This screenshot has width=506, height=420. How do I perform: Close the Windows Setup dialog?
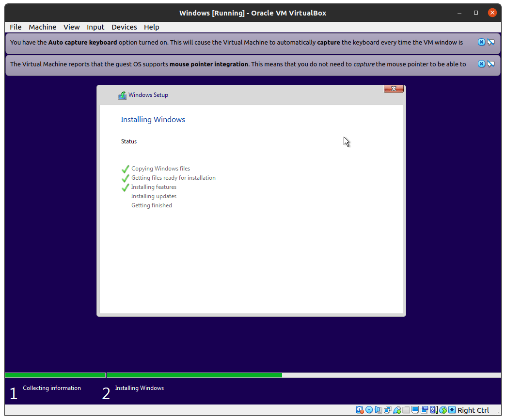394,89
